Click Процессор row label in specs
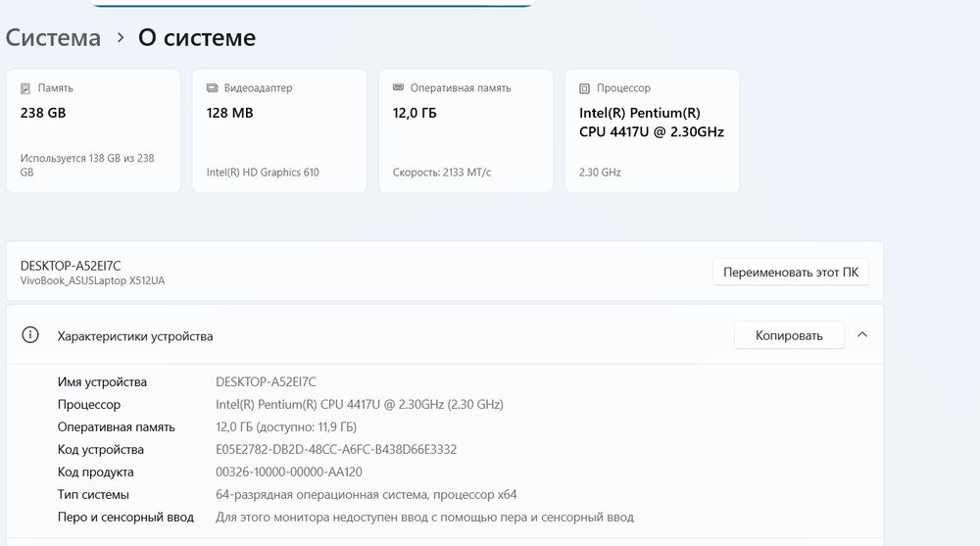980x546 pixels. [89, 404]
